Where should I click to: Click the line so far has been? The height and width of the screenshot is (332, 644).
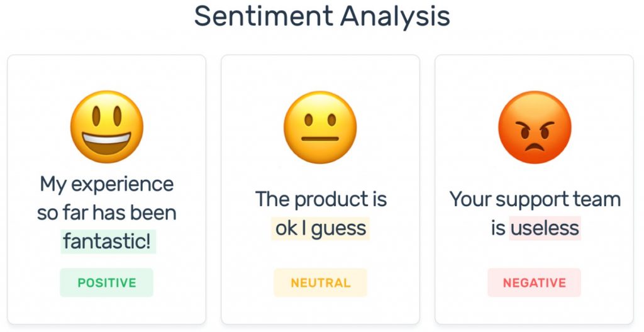tap(107, 213)
